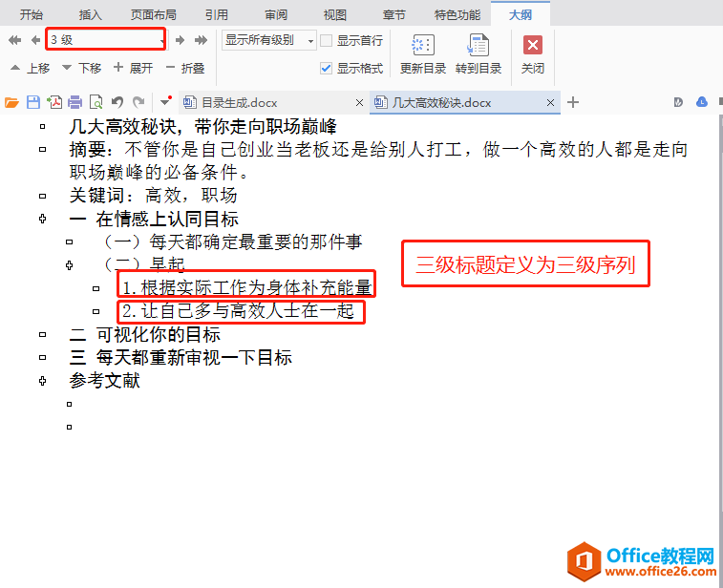The height and width of the screenshot is (588, 723).
Task: Click outline marker beside （一）每天都确定最重要的那件事
Action: coord(69,241)
